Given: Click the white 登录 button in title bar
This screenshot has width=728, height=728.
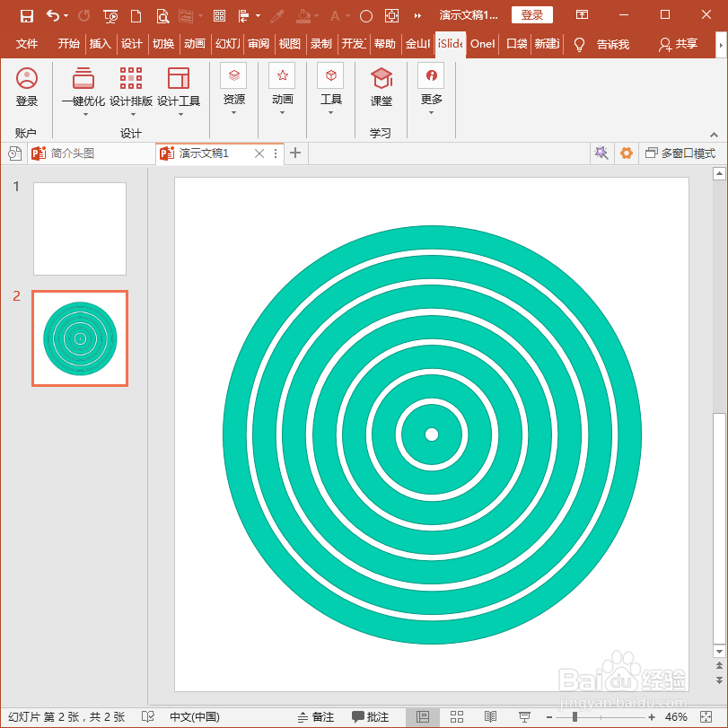Looking at the screenshot, I should click(x=532, y=15).
